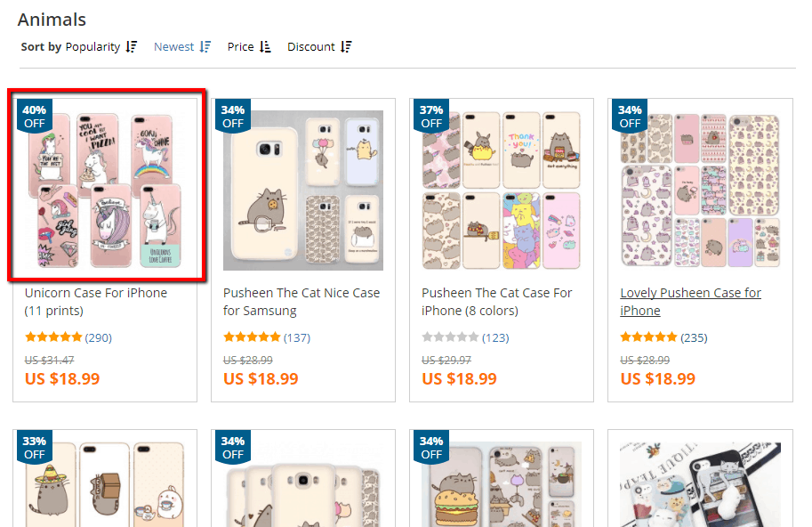Click the grey stars with 123 reviews
Image resolution: width=812 pixels, height=527 pixels.
(x=450, y=337)
